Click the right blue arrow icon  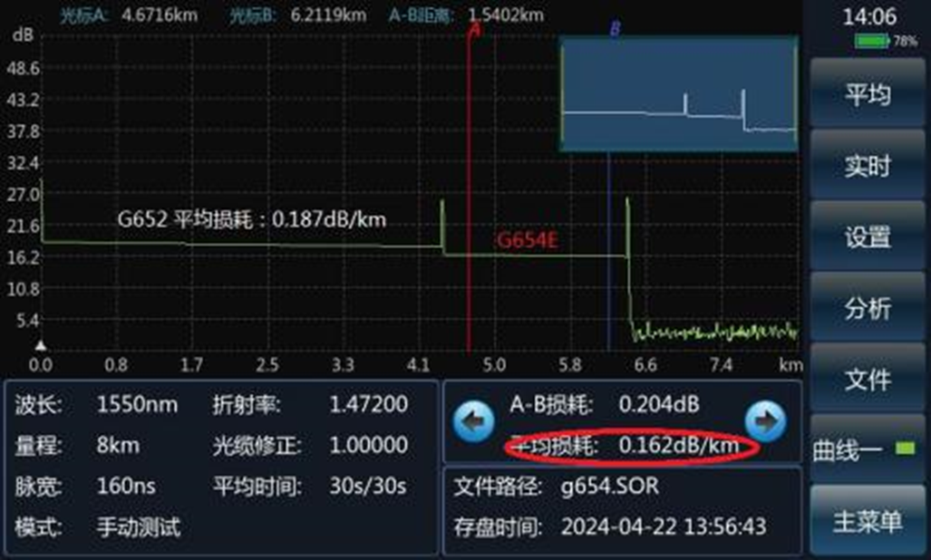tap(766, 421)
